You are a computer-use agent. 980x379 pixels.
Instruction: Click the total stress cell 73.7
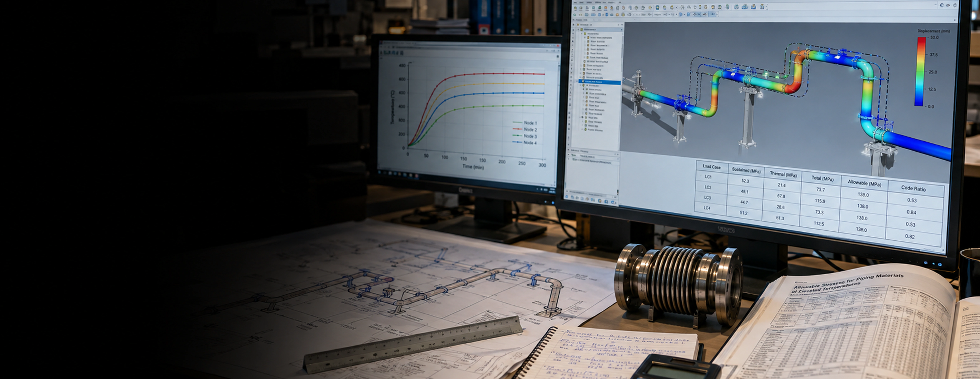821,189
